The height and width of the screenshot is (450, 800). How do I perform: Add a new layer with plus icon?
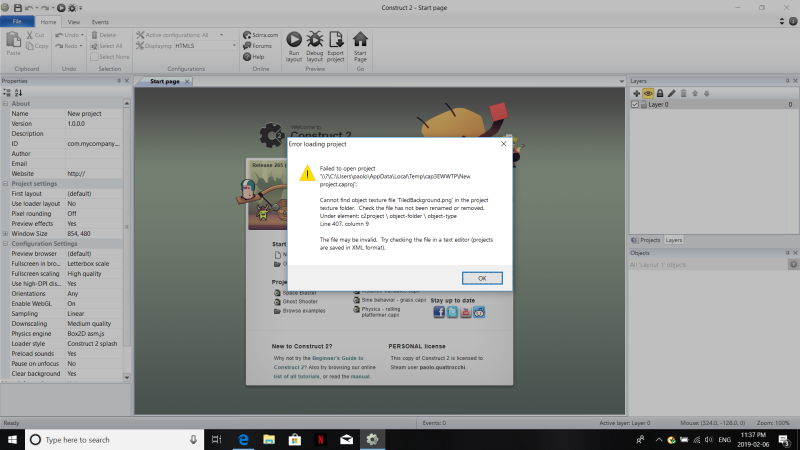point(636,93)
